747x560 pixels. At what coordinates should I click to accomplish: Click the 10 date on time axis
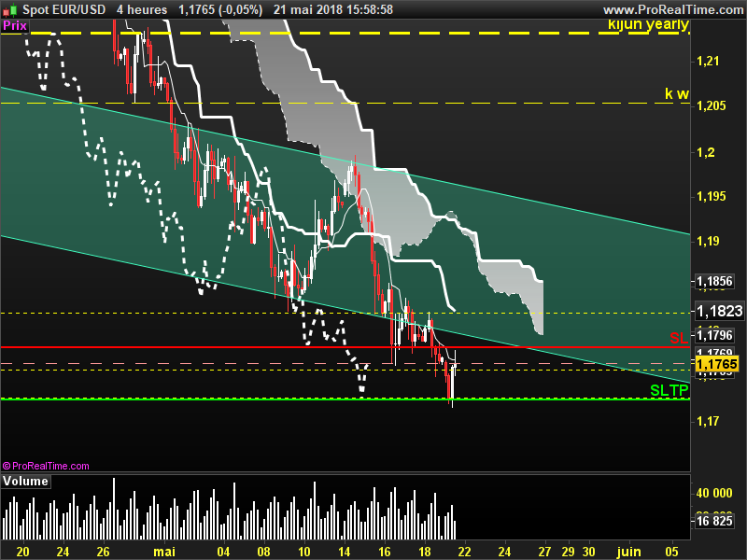pos(303,552)
